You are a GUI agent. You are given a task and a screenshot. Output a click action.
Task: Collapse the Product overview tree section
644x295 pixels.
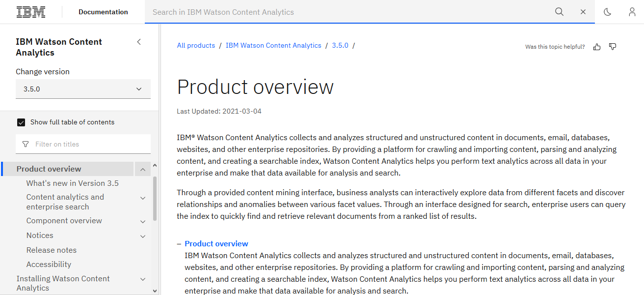pos(142,169)
